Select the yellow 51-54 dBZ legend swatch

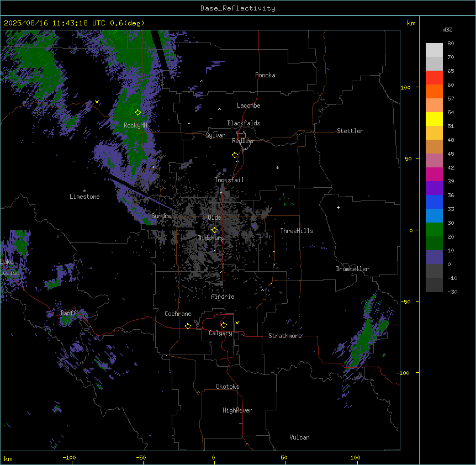(x=434, y=119)
